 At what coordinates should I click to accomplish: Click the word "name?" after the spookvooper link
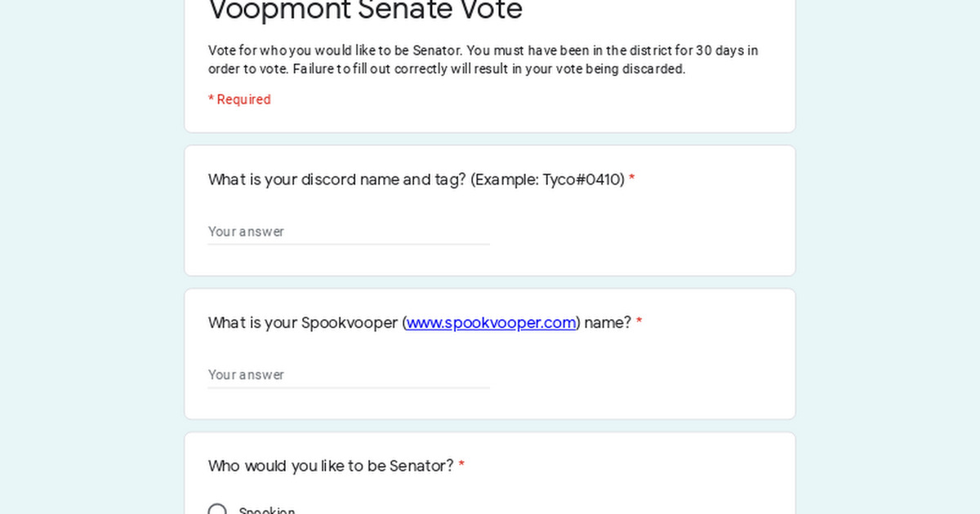coord(608,323)
